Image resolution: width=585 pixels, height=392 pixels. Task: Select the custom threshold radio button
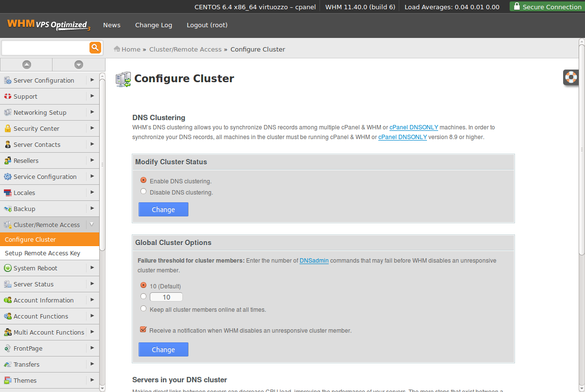[143, 296]
